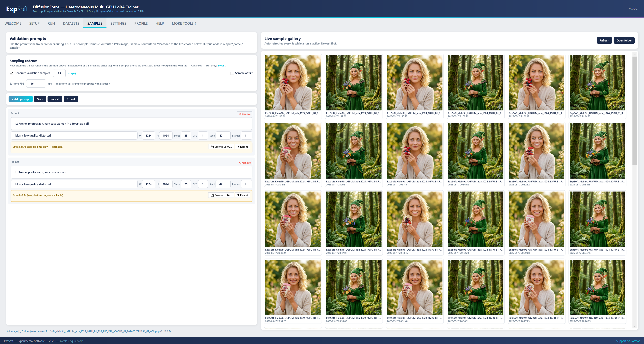644x344 pixels.
Task: Open sample thumbnail dated 20:42:20
Action: 476,219
